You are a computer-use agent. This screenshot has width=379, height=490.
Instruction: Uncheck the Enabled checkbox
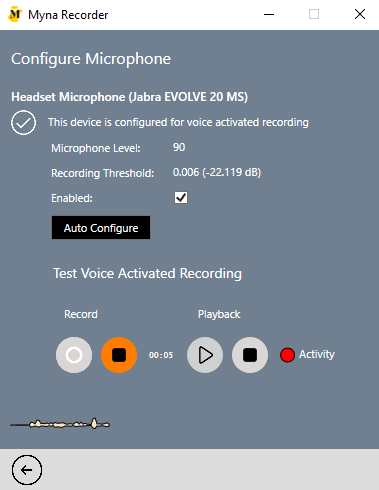tap(181, 198)
